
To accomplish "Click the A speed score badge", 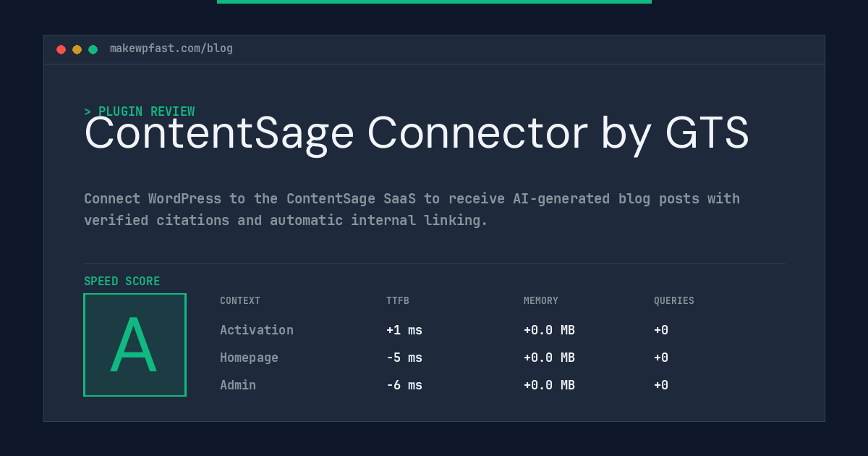I will point(135,345).
